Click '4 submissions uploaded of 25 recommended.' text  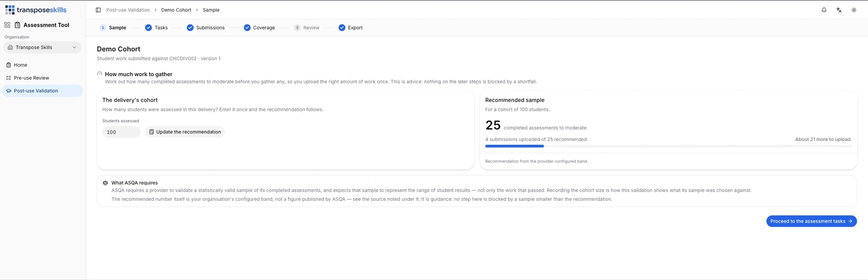pos(537,139)
